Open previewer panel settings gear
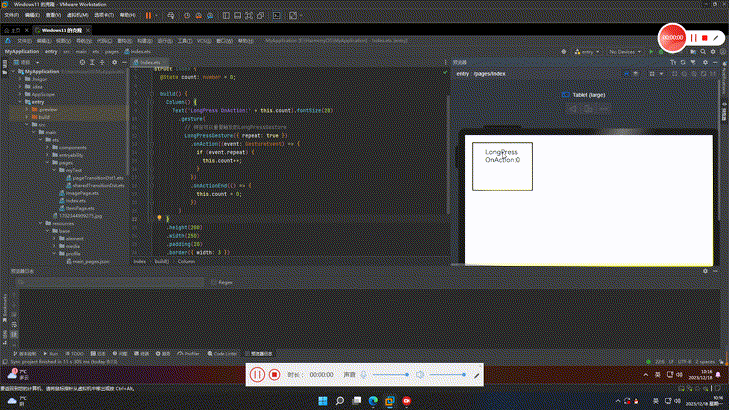729x410 pixels. 706,62
